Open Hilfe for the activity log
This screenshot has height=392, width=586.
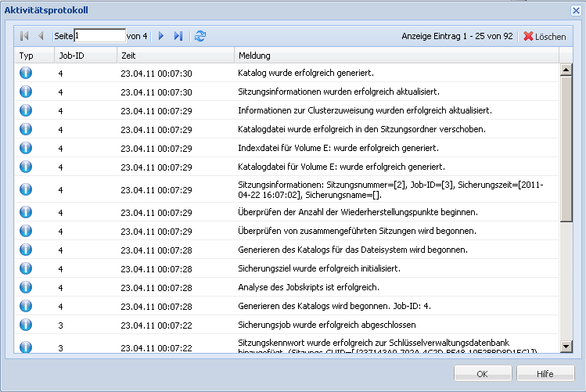[545, 374]
